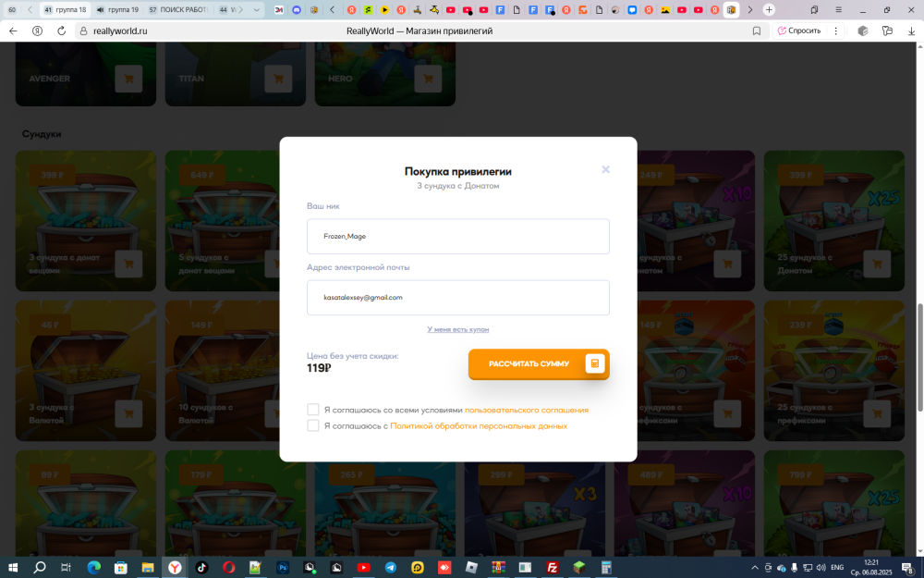Screen dimensions: 924x578
Task: Click the Ваш ник input field
Action: [458, 237]
